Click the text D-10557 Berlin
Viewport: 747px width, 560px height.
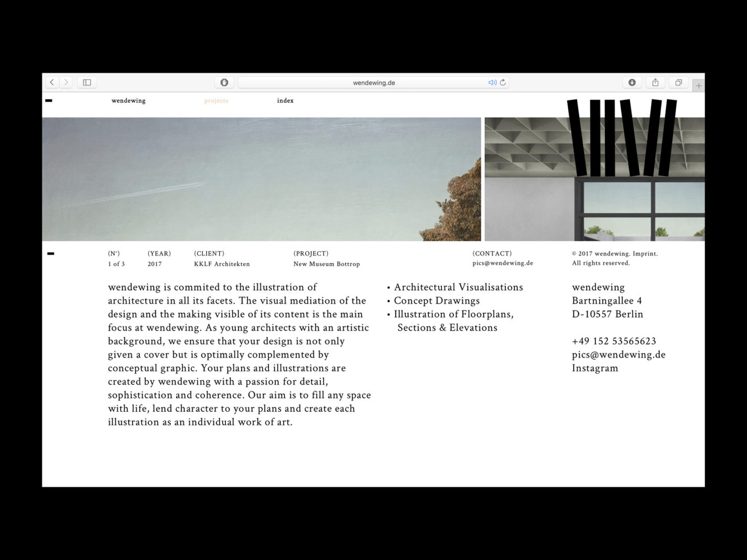608,314
